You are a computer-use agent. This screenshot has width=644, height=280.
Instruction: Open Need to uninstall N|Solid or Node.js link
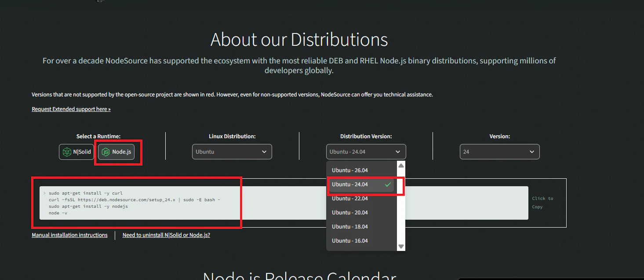pyautogui.click(x=166, y=235)
